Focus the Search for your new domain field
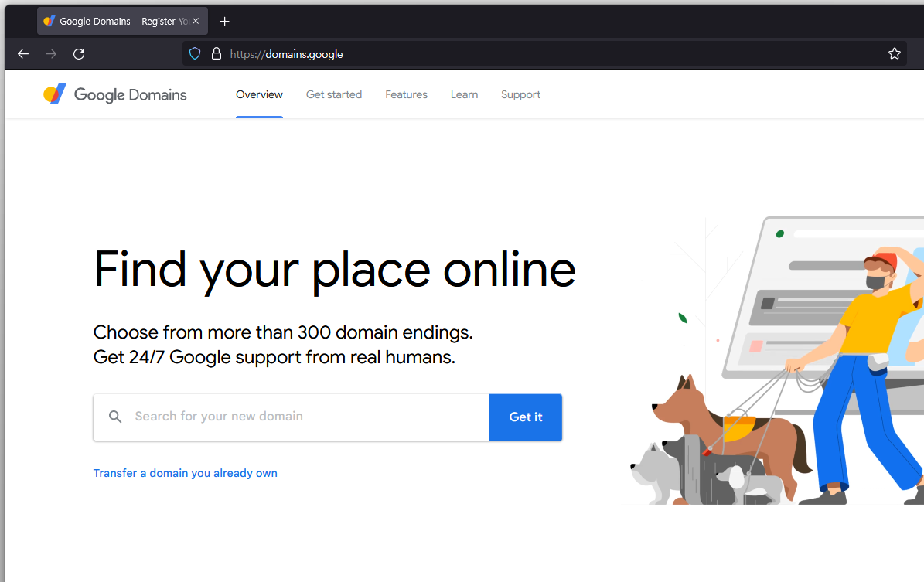 [291, 417]
